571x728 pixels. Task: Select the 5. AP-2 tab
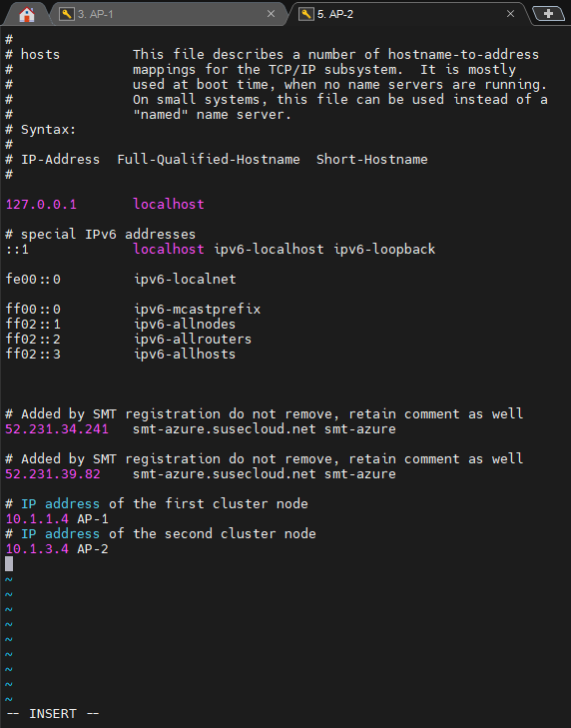(406, 14)
